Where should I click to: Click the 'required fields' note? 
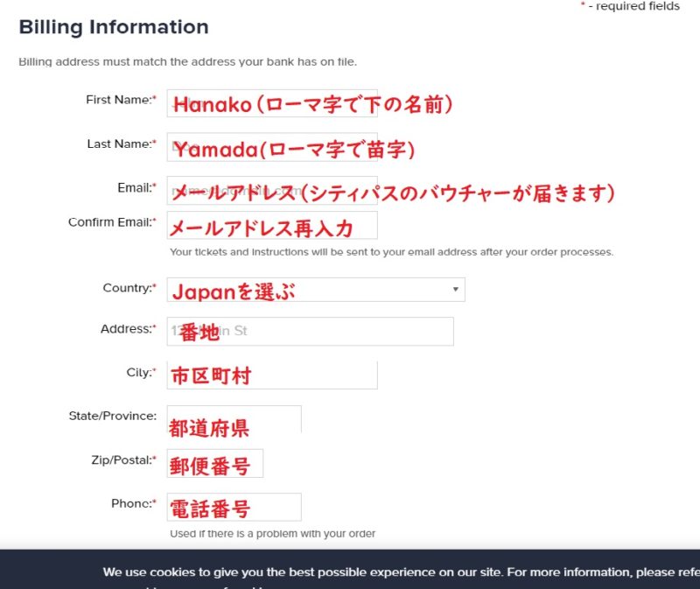tap(630, 6)
